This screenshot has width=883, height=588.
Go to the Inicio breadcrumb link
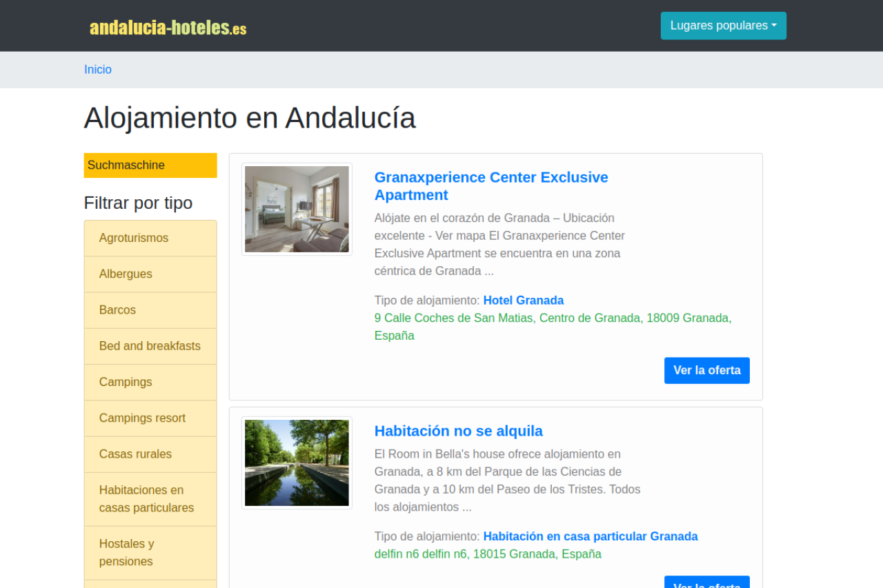click(x=98, y=70)
